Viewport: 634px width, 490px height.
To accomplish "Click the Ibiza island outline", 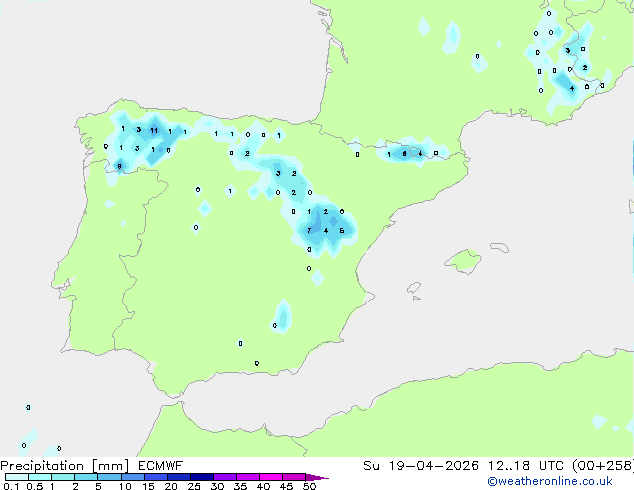I will [x=414, y=288].
